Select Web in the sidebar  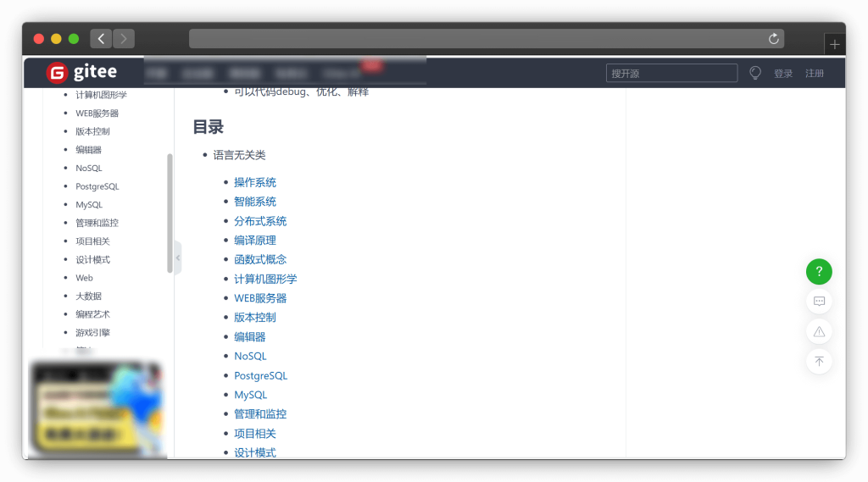(84, 278)
